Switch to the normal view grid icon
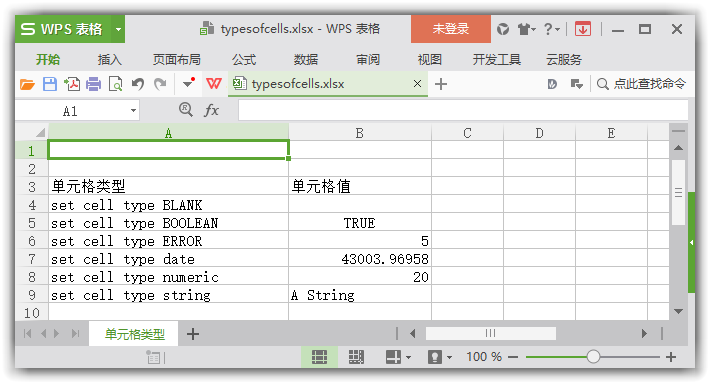710x383 pixels. click(x=320, y=357)
